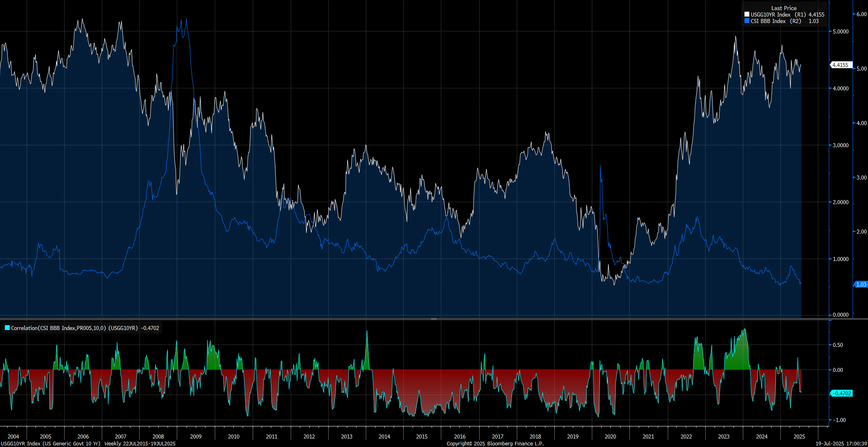
Task: Click the 2025 label on time axis
Action: click(x=799, y=437)
